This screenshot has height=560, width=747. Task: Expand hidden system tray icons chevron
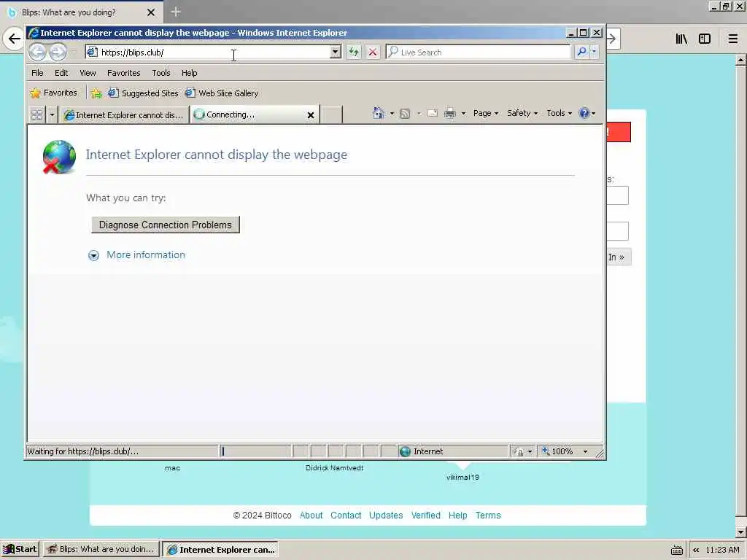[696, 550]
